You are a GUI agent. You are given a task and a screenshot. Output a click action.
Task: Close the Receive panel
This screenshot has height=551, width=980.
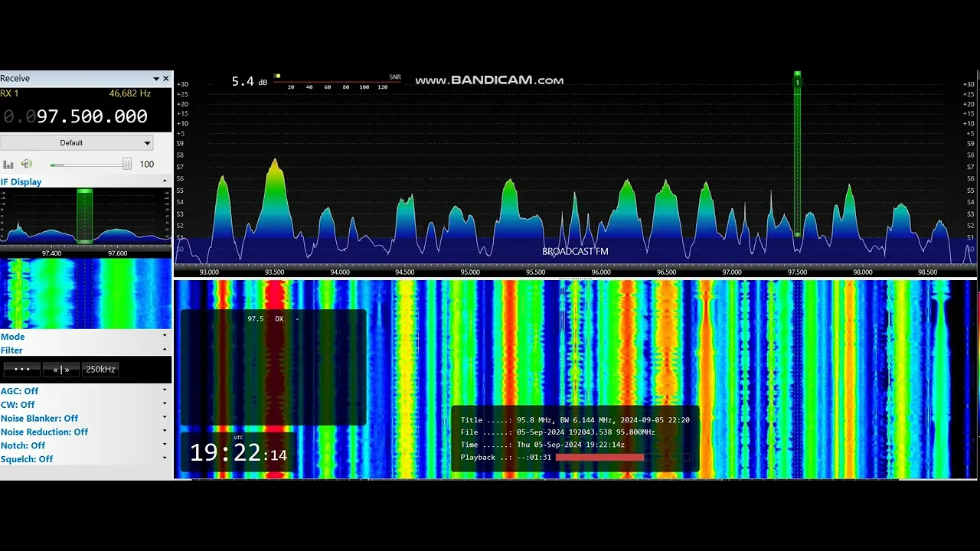166,79
